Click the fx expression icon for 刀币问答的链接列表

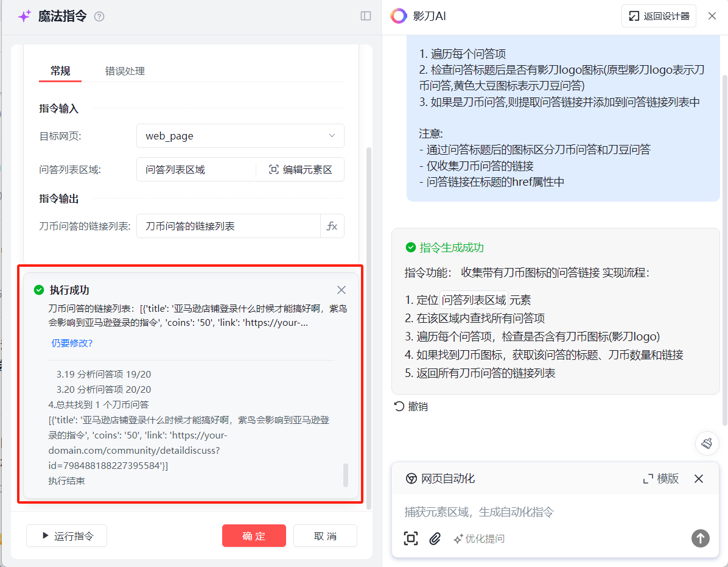[x=332, y=226]
